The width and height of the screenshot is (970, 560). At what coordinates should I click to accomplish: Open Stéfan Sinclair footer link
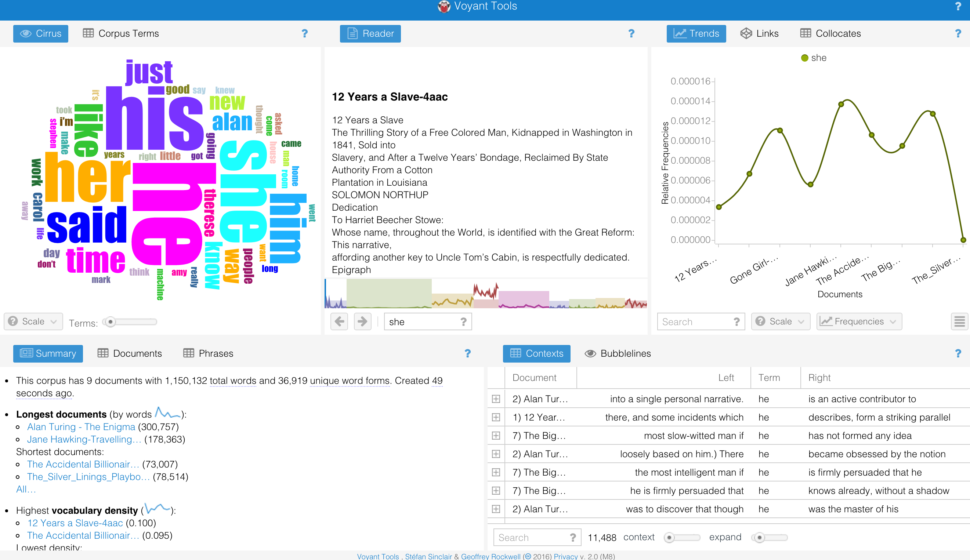coord(428,556)
